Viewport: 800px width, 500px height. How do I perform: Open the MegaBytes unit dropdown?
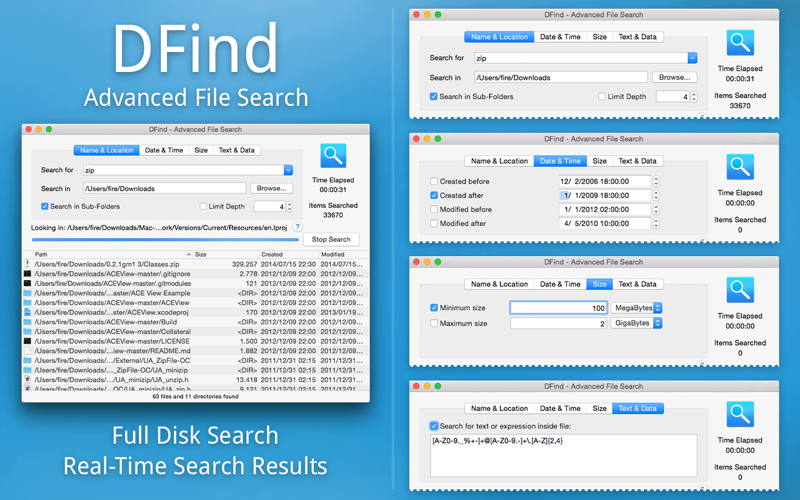[636, 308]
